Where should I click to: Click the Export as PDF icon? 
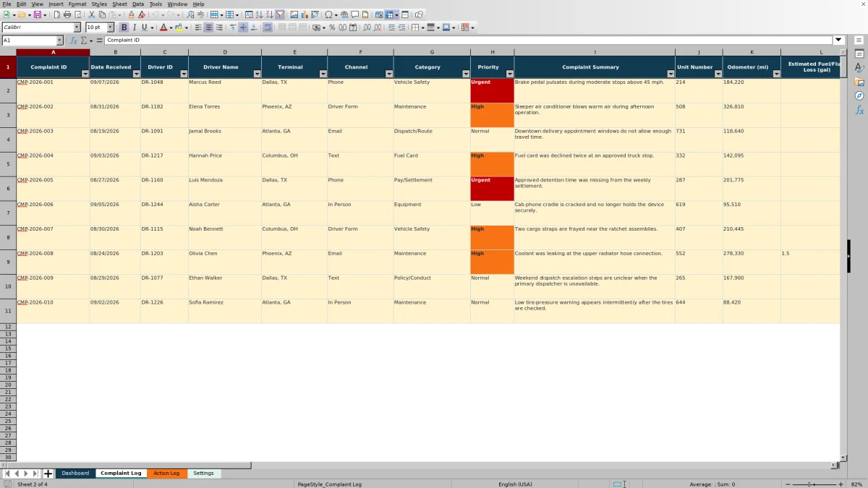click(x=56, y=14)
